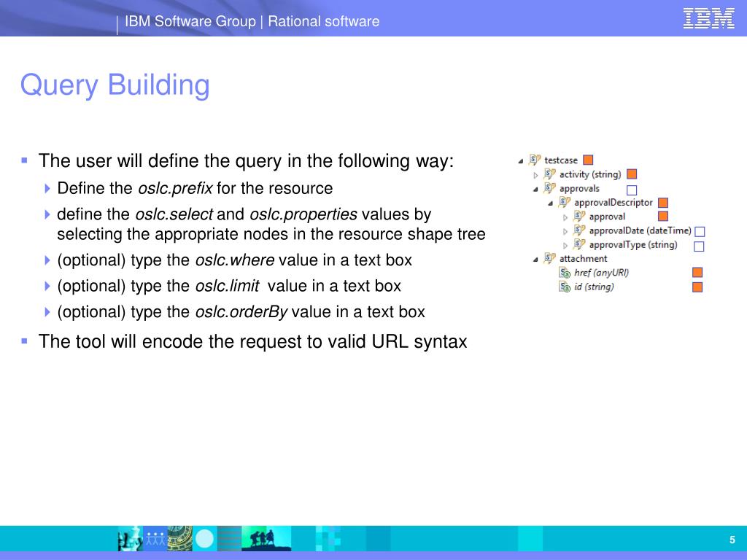Click the id (string) attribute icon
The image size is (747, 560).
[x=565, y=287]
